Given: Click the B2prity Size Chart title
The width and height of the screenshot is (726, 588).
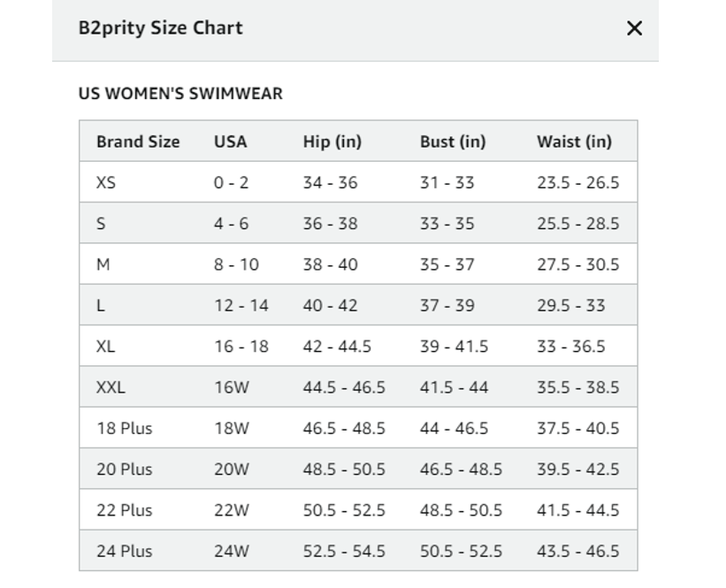Looking at the screenshot, I should pyautogui.click(x=161, y=27).
